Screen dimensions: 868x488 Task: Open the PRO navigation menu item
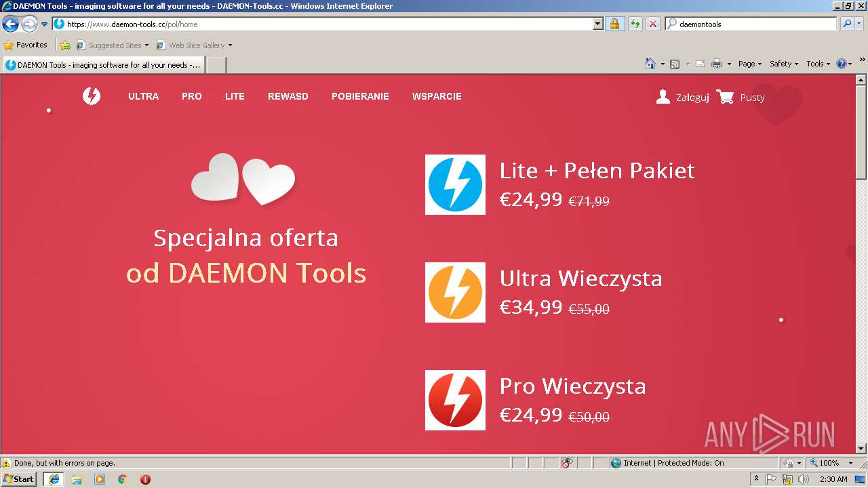(192, 96)
